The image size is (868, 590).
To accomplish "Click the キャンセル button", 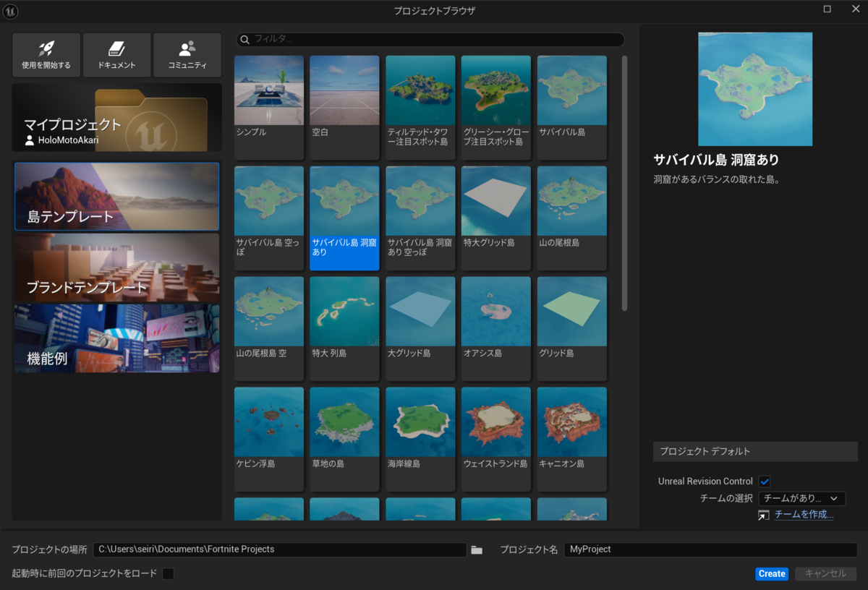I will pyautogui.click(x=825, y=573).
